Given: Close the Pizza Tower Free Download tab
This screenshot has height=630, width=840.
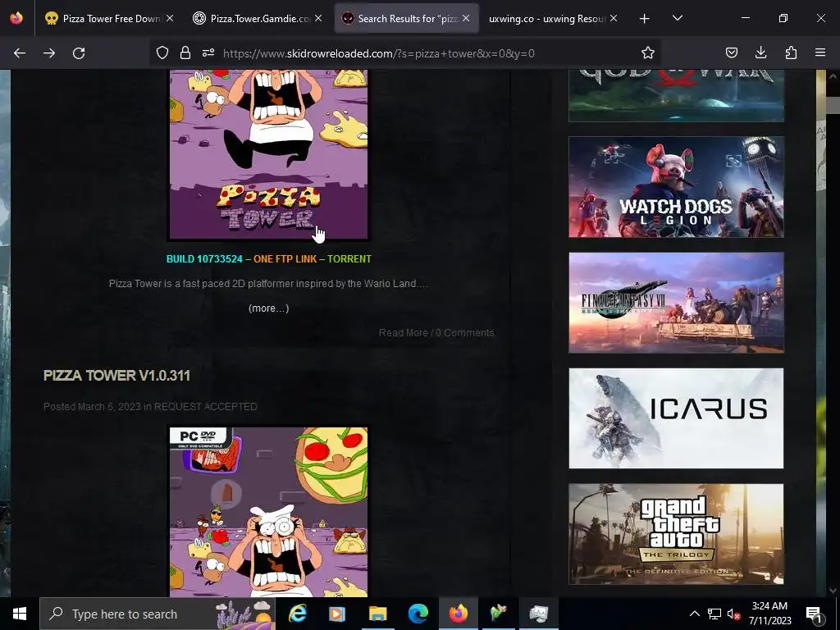Looking at the screenshot, I should (170, 18).
